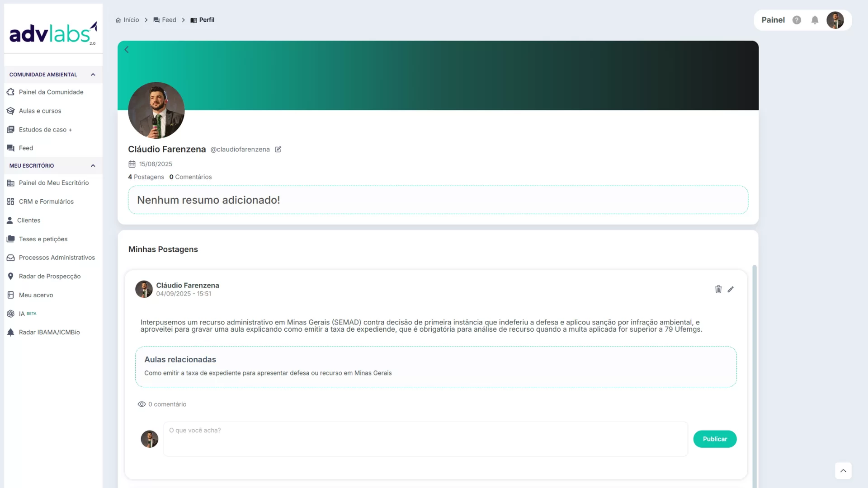Viewport: 868px width, 488px height.
Task: Go to Teses e petições
Action: point(43,239)
